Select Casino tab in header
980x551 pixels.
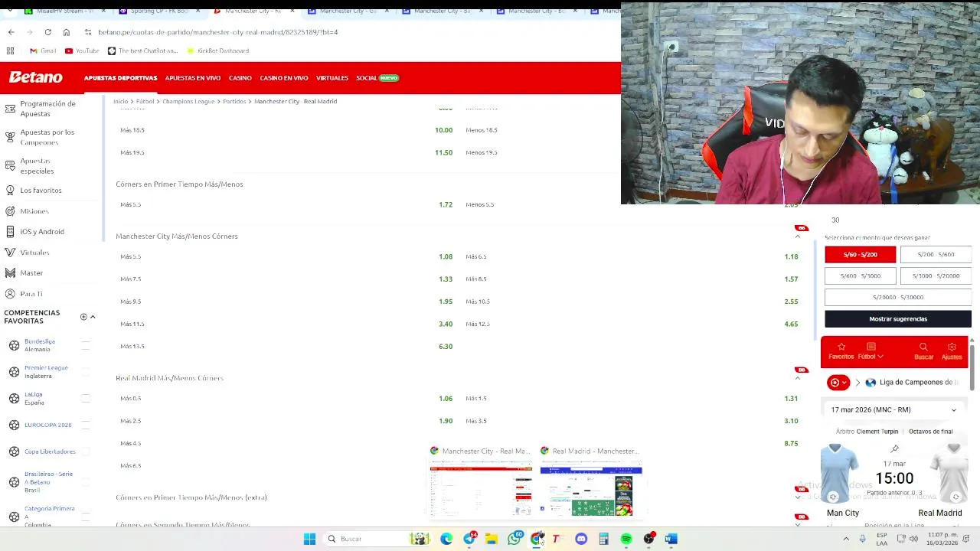pyautogui.click(x=240, y=78)
